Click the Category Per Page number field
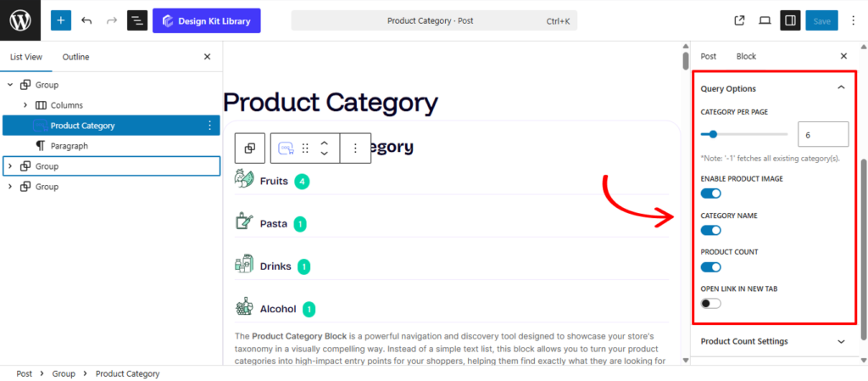The height and width of the screenshot is (381, 868). 822,134
